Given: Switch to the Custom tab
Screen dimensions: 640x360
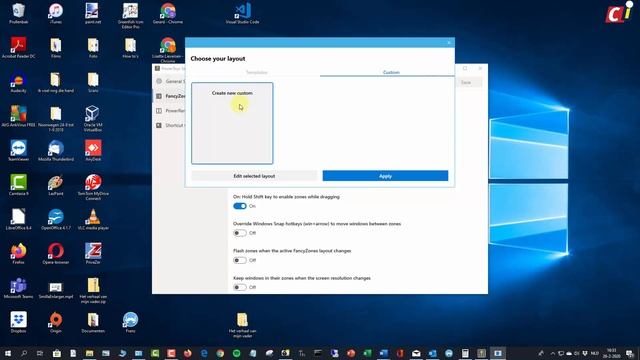Looking at the screenshot, I should (391, 72).
